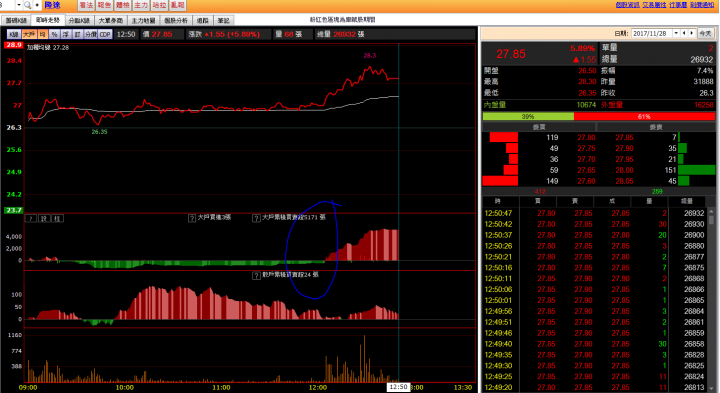
Task: Go to next date with right arrow
Action: (x=692, y=34)
